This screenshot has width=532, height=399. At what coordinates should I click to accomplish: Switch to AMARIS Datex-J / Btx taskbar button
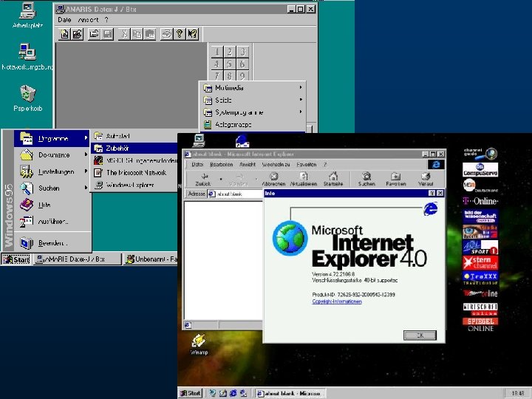coord(78,259)
